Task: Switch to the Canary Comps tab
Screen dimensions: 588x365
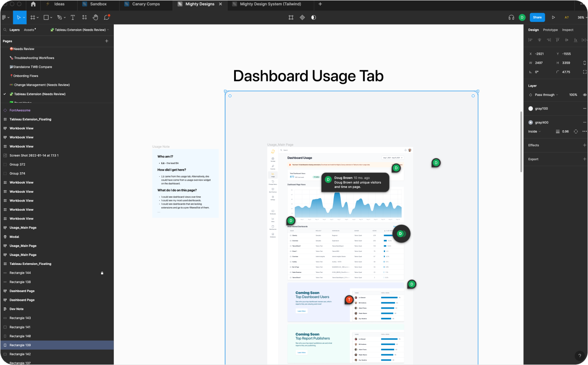Action: 146,4
